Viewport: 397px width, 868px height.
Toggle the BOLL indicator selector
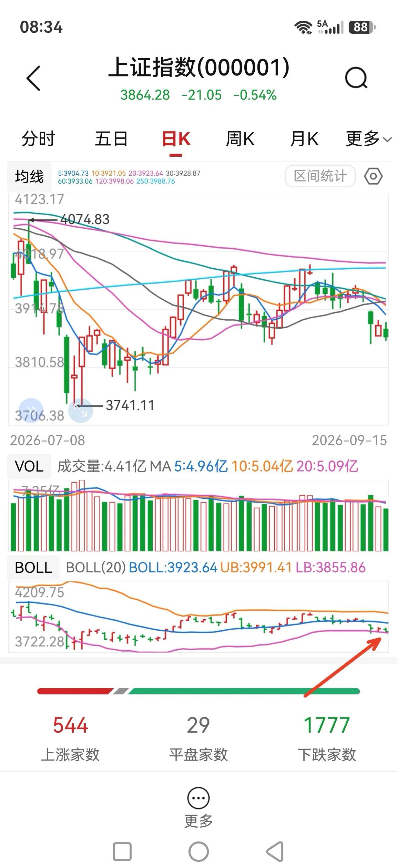(33, 567)
